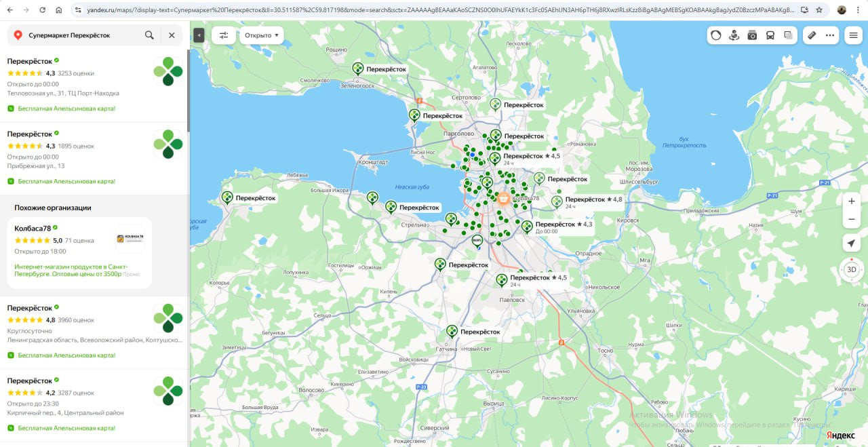Viewport: 868px width, 447px height.
Task: Show photos layer on map
Action: (752, 35)
